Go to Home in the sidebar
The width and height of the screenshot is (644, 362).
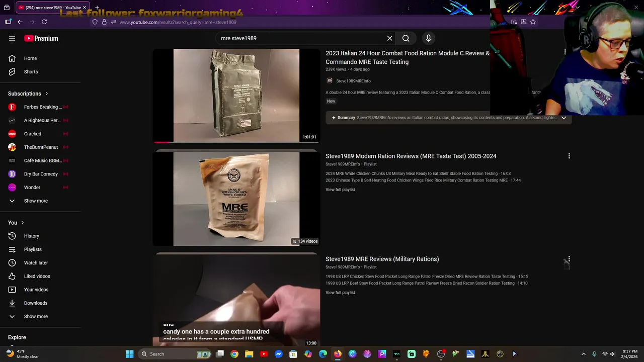pos(40,58)
